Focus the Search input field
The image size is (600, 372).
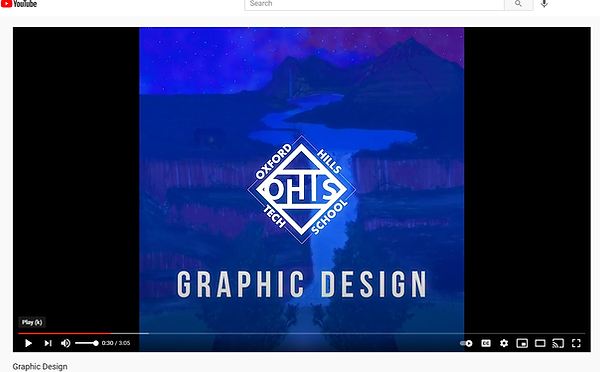(x=374, y=4)
